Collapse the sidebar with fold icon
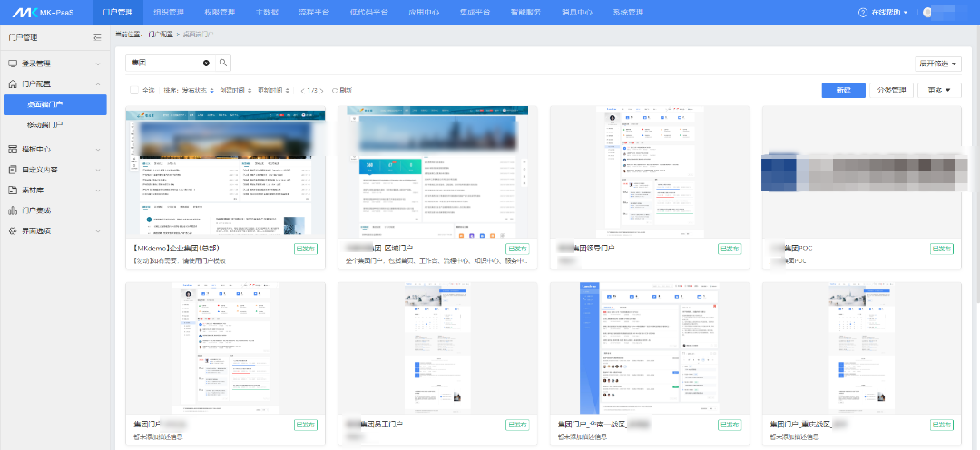 97,38
